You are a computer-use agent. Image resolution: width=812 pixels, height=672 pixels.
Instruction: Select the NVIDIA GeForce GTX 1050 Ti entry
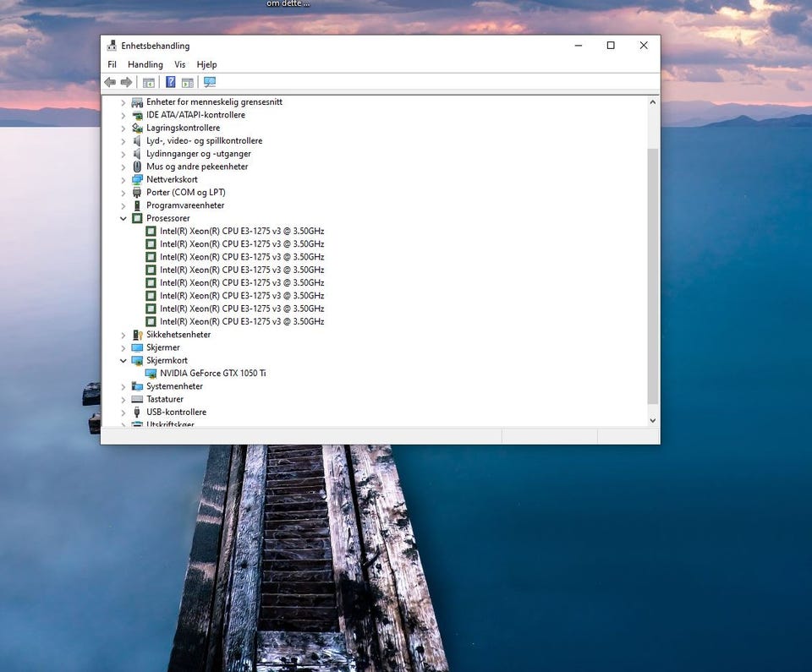[x=213, y=374]
